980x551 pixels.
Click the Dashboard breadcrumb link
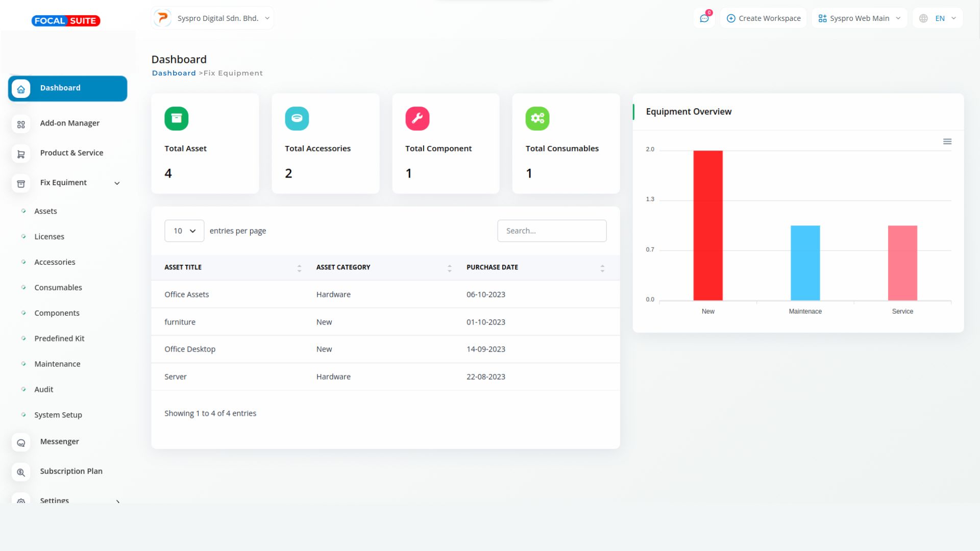point(174,73)
